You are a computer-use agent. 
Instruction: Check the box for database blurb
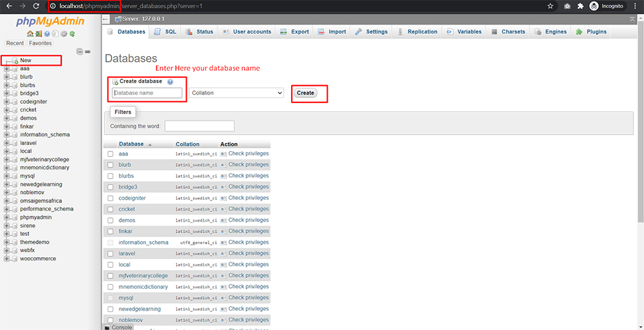point(111,165)
